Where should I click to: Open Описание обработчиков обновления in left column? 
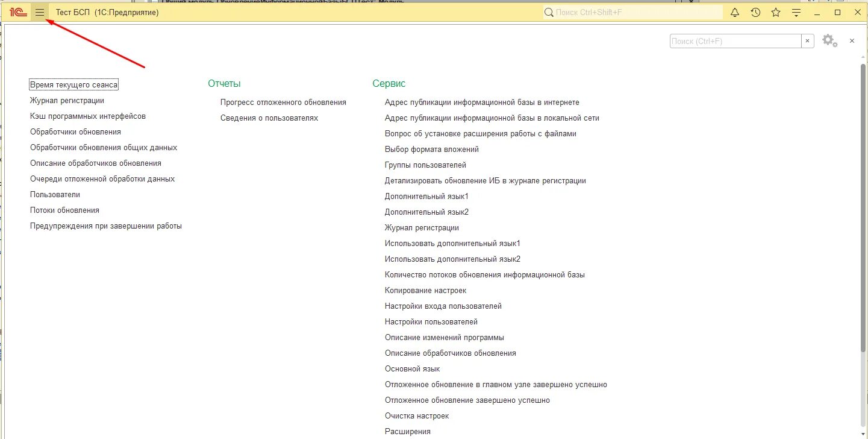[96, 163]
